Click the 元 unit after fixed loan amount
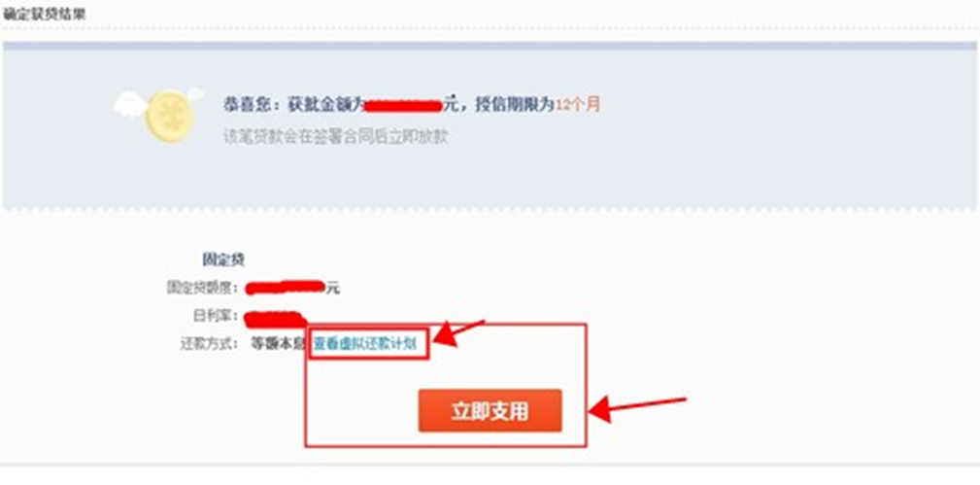 (x=333, y=289)
